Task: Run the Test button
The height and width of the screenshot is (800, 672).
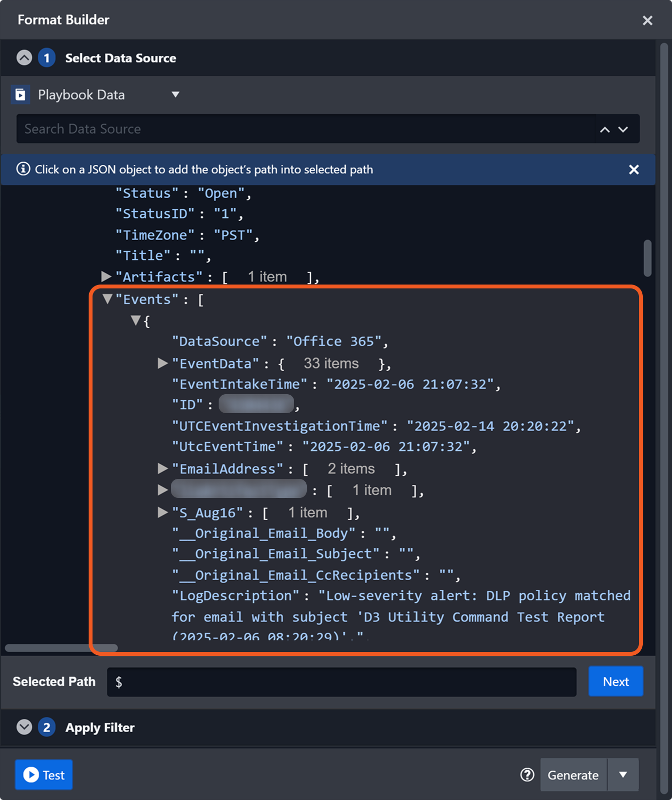Action: click(44, 775)
